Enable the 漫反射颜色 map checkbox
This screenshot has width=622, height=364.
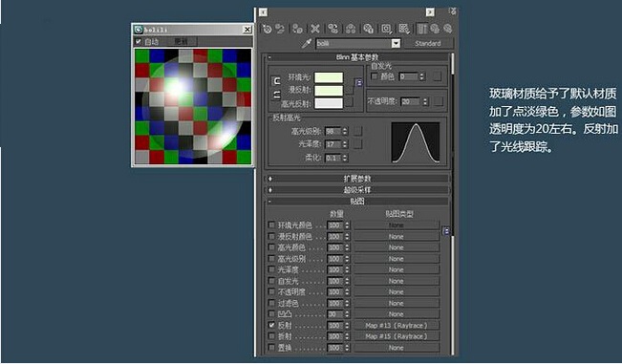pyautogui.click(x=271, y=236)
